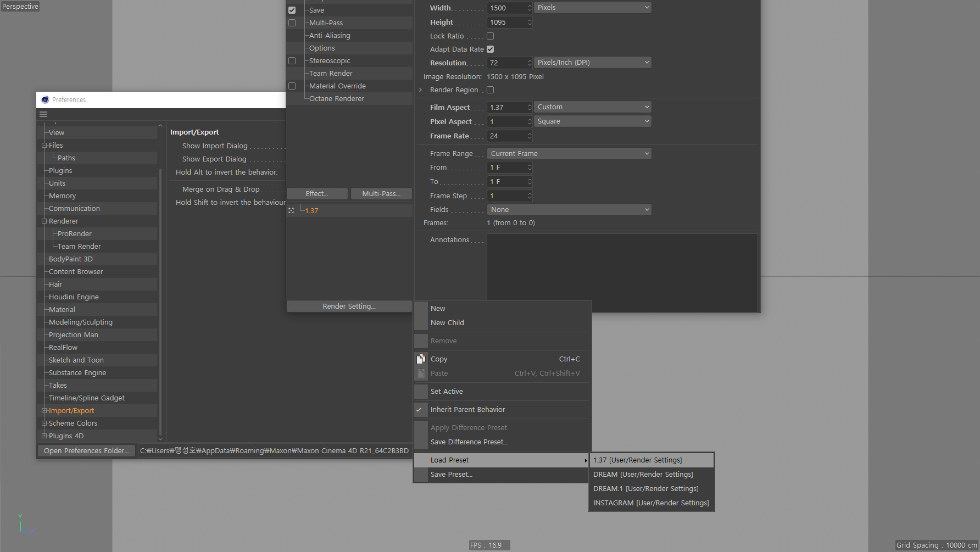Click the Width stepper arrows
The image size is (980, 552).
click(x=530, y=8)
